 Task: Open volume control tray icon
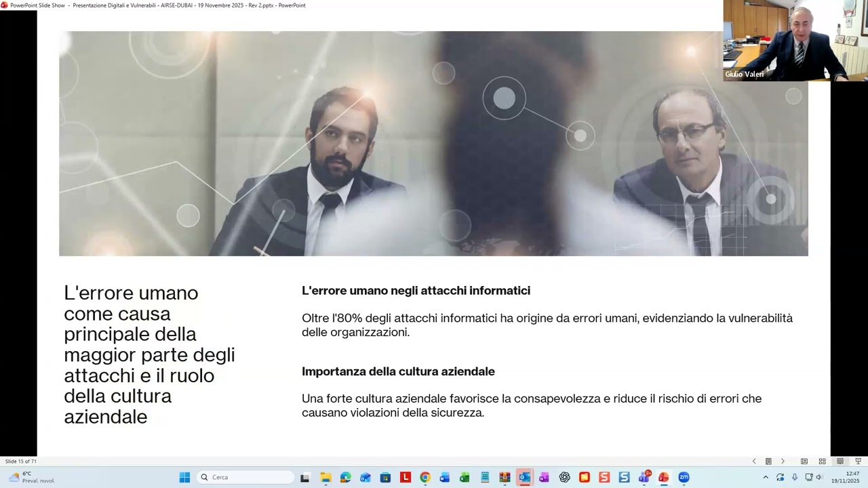click(x=818, y=477)
